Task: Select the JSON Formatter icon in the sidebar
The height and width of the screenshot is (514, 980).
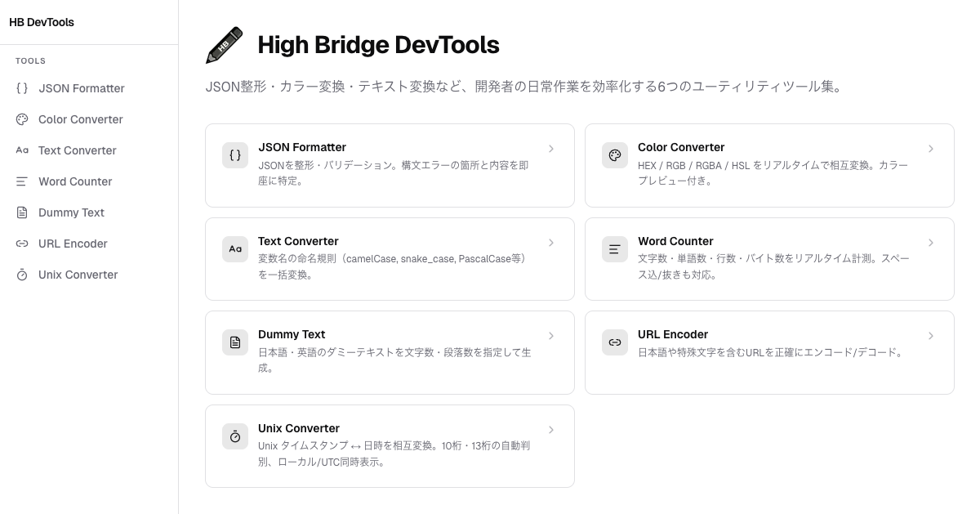Action: pyautogui.click(x=22, y=88)
